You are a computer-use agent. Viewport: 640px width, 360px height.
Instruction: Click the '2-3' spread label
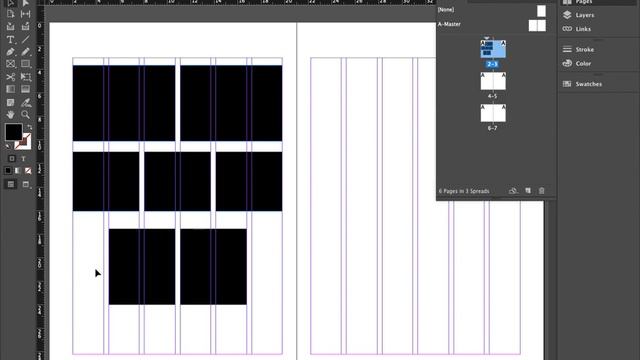493,64
